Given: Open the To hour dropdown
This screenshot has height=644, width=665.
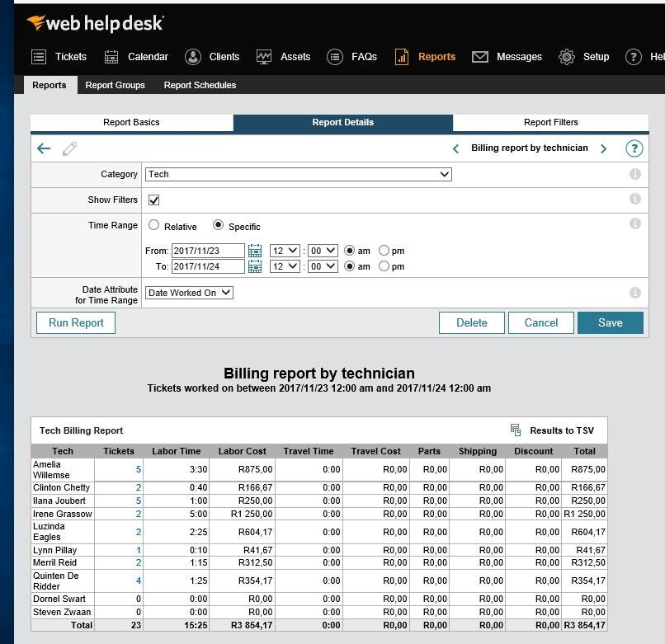Looking at the screenshot, I should click(x=285, y=266).
